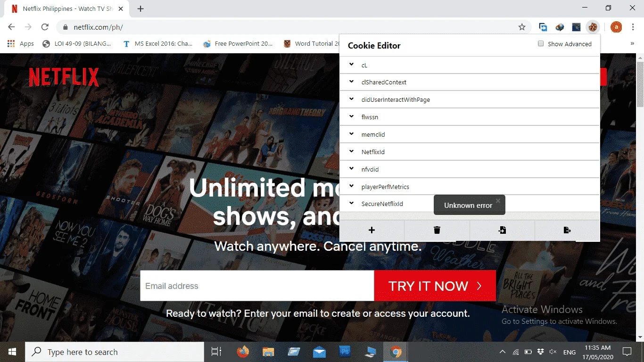Open the Chrome profile avatar "a"
This screenshot has height=362, width=644.
tap(616, 27)
